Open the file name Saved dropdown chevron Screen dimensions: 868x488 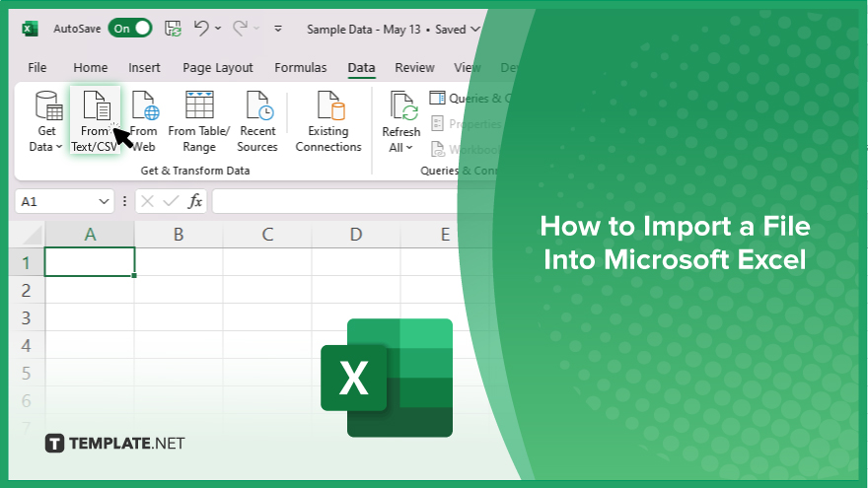tap(474, 30)
